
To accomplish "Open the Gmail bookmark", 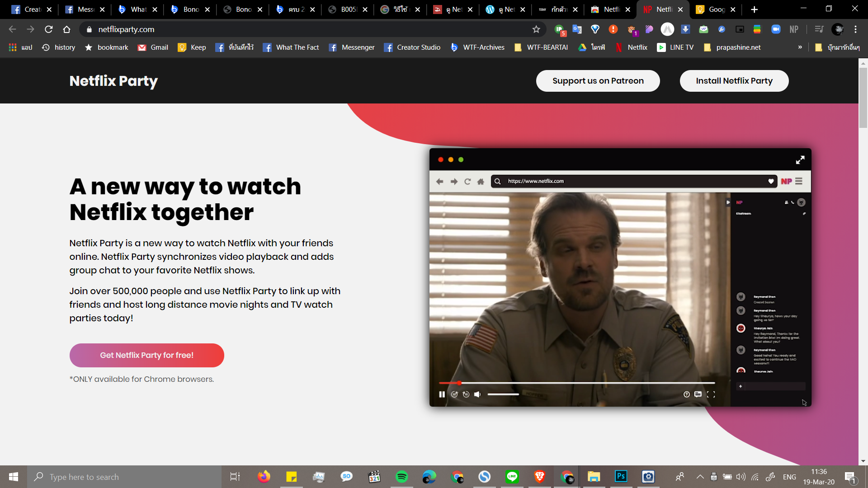I will [153, 47].
